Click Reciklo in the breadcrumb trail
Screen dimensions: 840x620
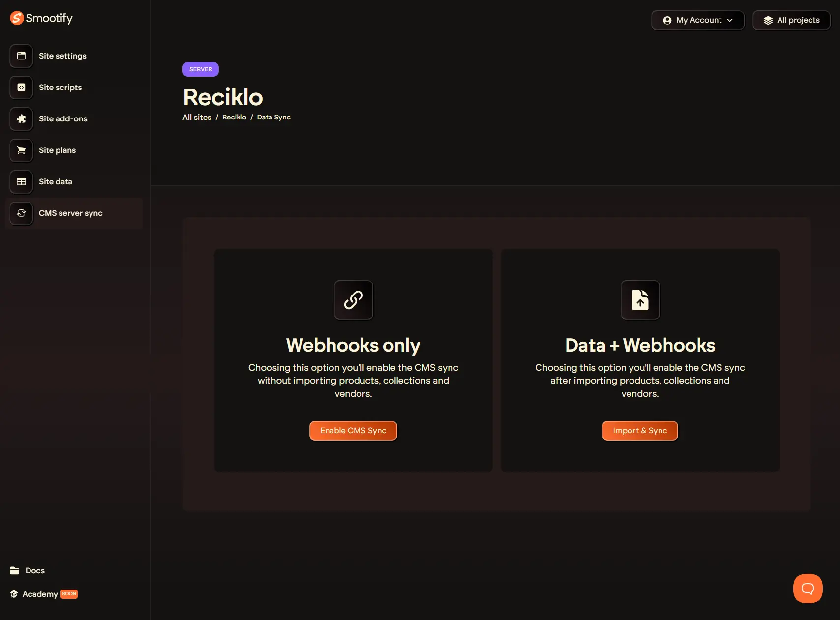pos(234,117)
